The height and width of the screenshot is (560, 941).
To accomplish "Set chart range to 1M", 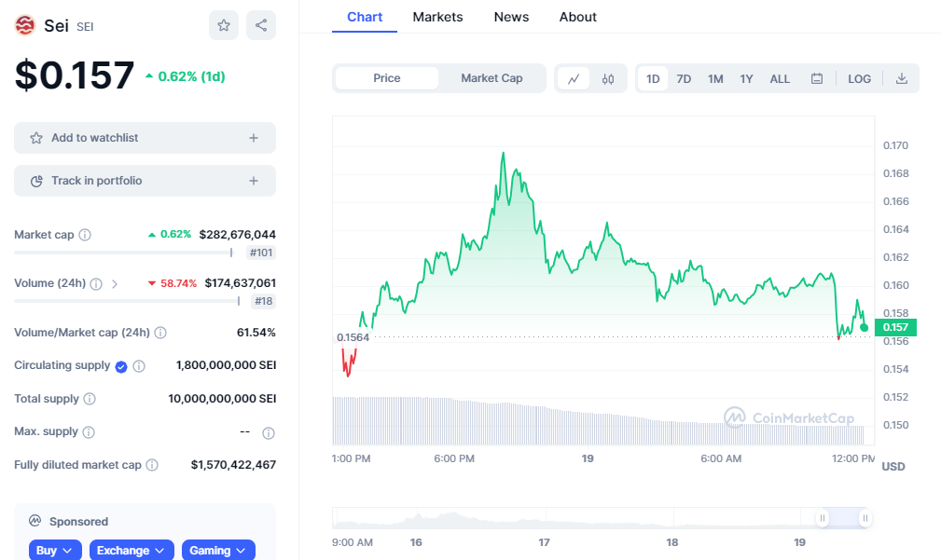I will [x=715, y=78].
